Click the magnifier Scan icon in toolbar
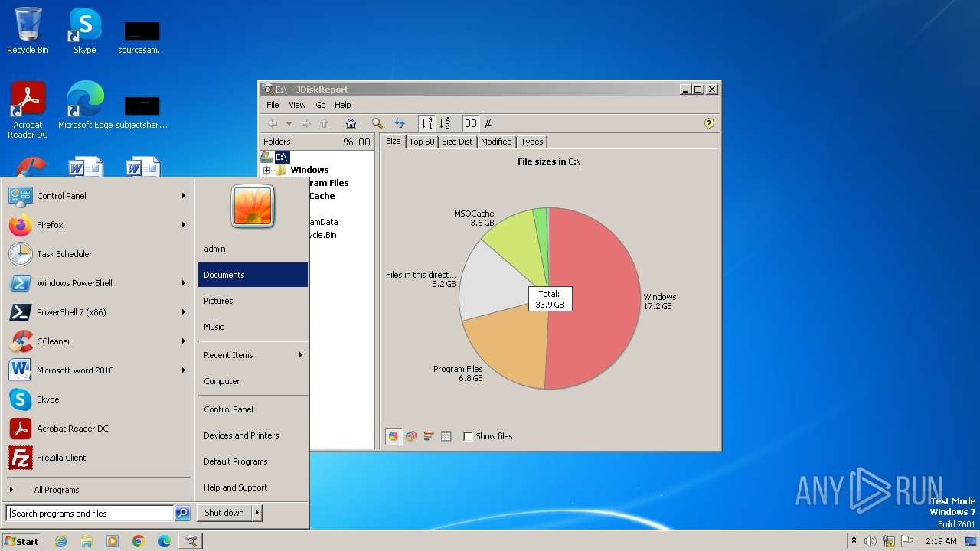The width and height of the screenshot is (980, 551). 377,123
